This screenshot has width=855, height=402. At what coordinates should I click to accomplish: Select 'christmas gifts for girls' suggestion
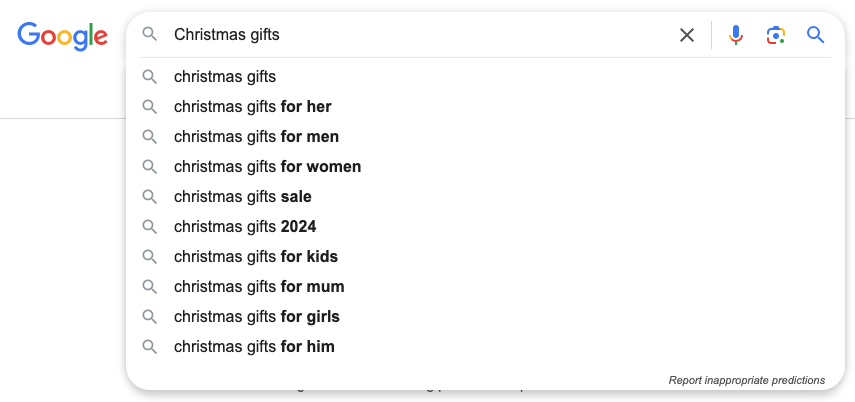click(x=256, y=317)
